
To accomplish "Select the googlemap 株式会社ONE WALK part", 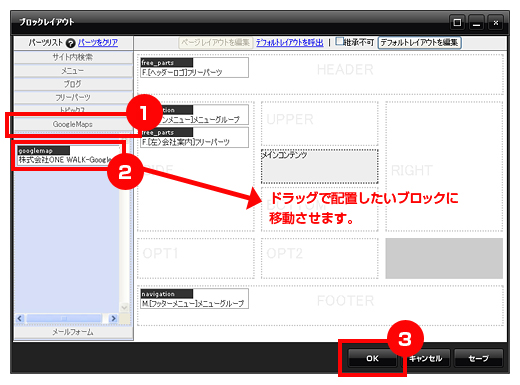I will (x=68, y=155).
